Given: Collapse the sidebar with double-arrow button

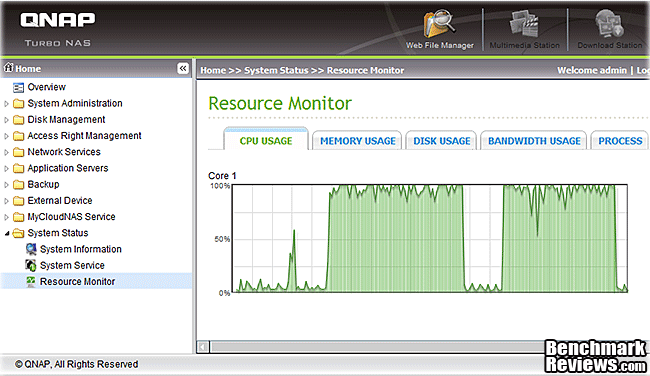Looking at the screenshot, I should 183,68.
